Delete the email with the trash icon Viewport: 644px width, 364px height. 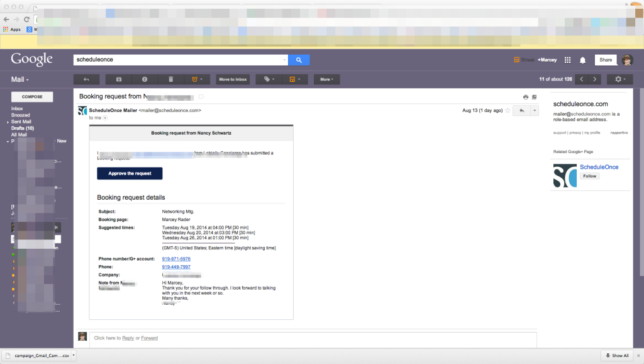click(x=171, y=79)
